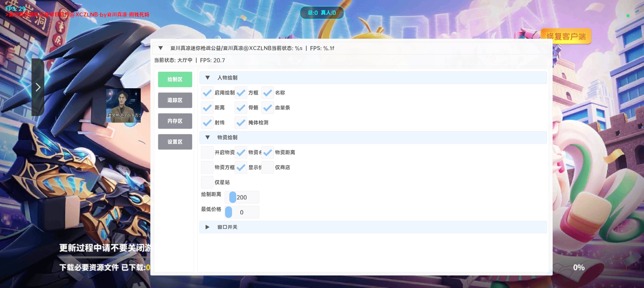This screenshot has width=644, height=288.
Task: Go to the 设置区 tab
Action: point(175,142)
